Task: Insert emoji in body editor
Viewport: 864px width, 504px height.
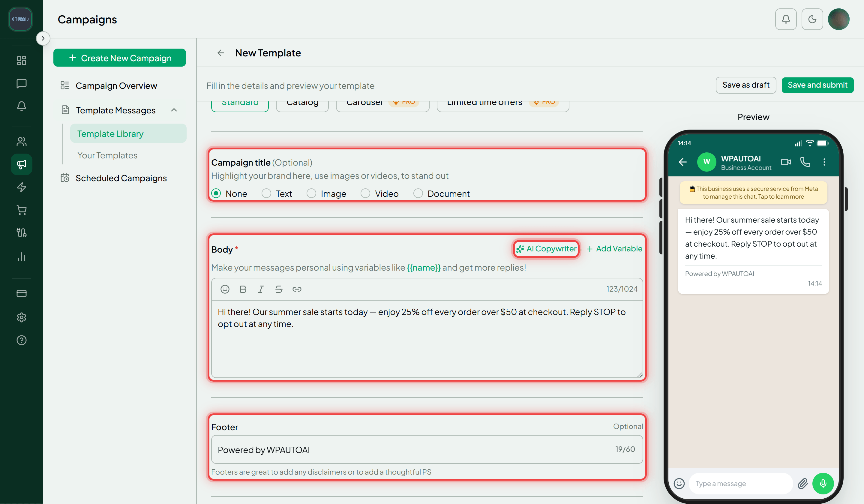Action: [x=225, y=289]
